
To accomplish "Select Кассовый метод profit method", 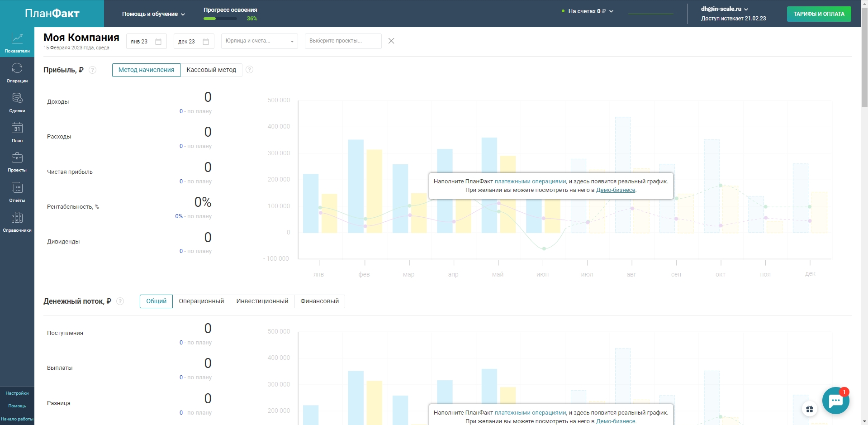I will pos(211,70).
